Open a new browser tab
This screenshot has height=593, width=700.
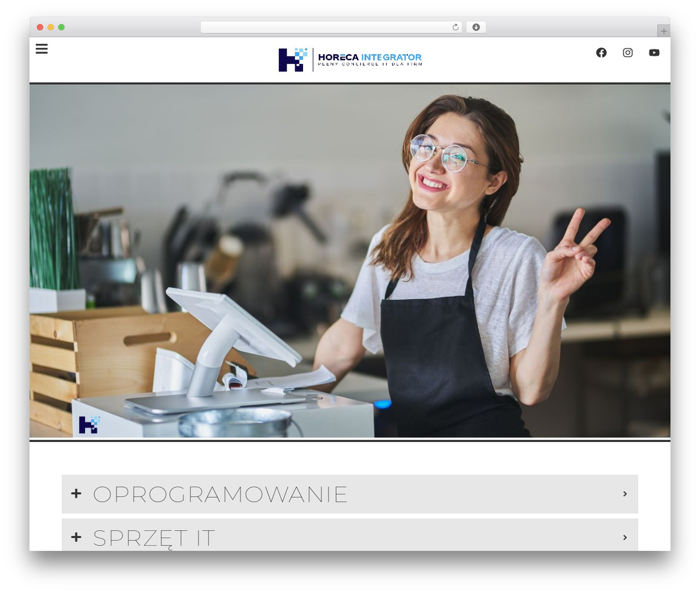(663, 31)
